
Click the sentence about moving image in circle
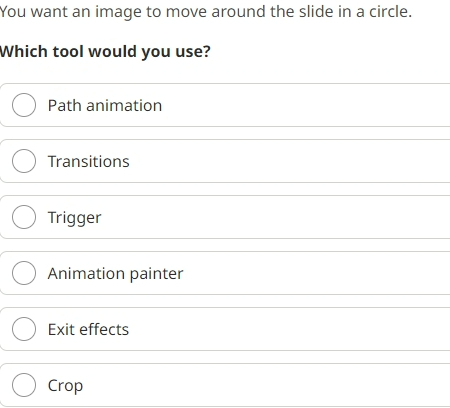206,12
